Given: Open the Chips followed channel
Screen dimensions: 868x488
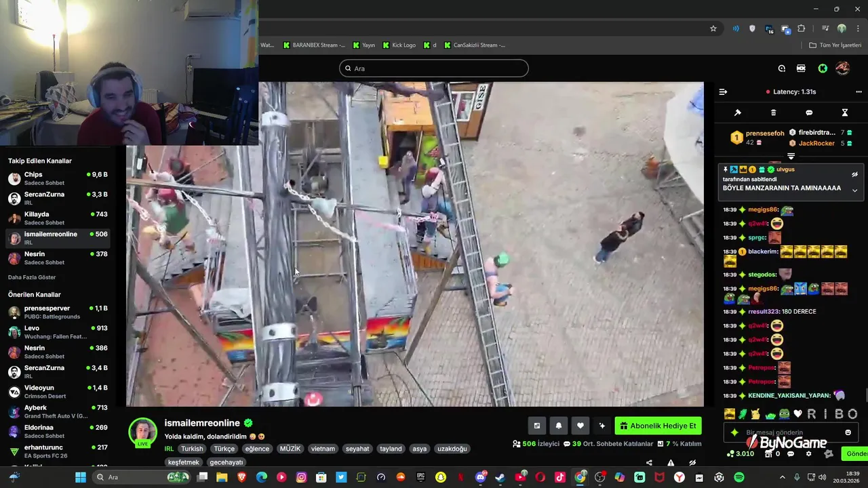Looking at the screenshot, I should 58,178.
